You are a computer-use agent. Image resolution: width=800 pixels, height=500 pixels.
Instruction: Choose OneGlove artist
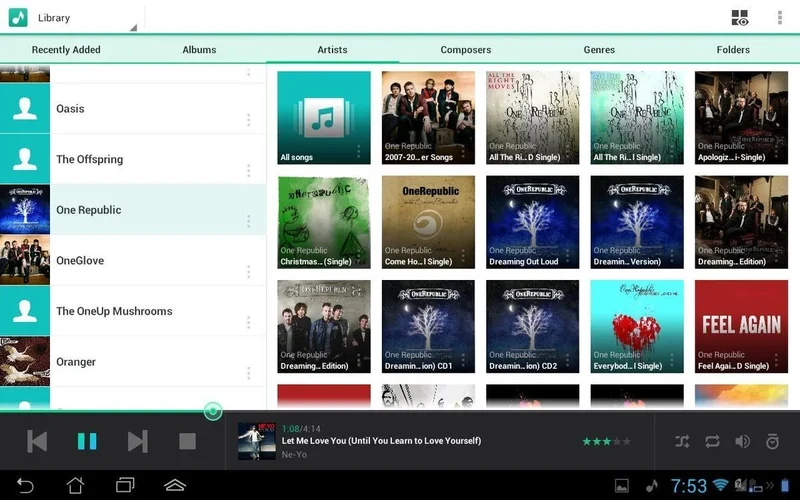[133, 260]
